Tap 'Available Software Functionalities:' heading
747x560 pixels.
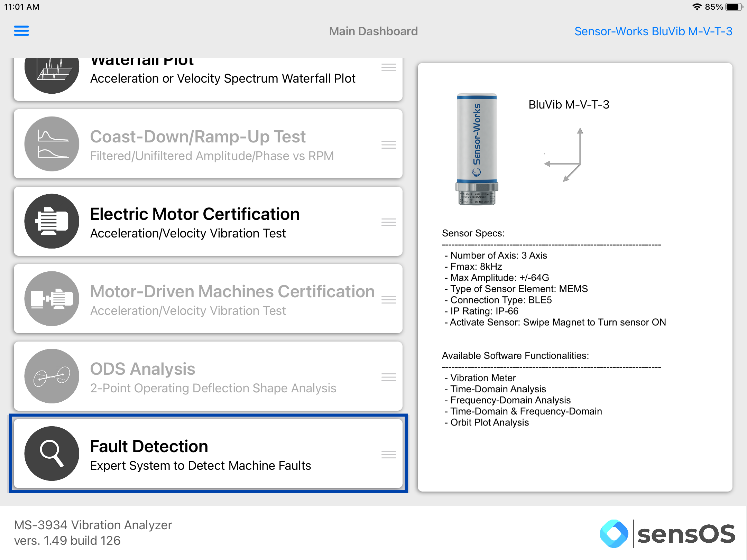[x=515, y=356]
